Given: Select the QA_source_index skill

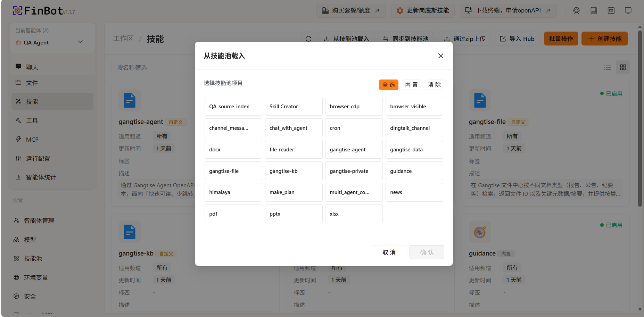Looking at the screenshot, I should click(x=233, y=106).
